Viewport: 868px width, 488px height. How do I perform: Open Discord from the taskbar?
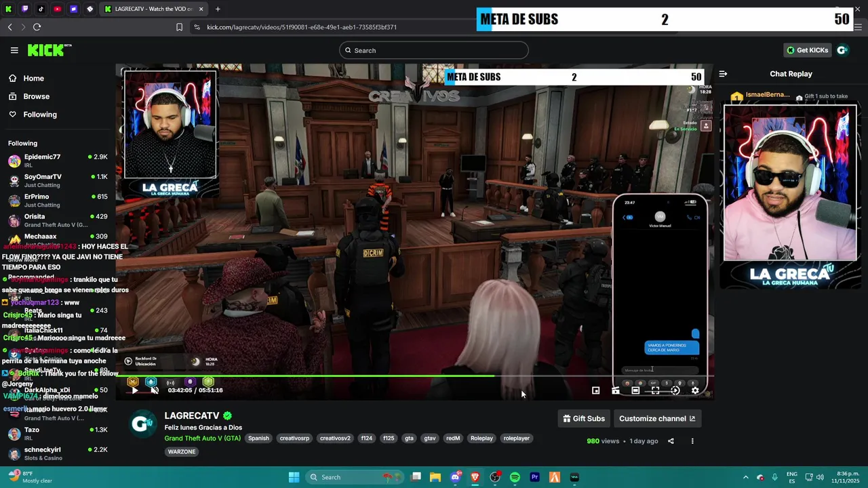(456, 477)
